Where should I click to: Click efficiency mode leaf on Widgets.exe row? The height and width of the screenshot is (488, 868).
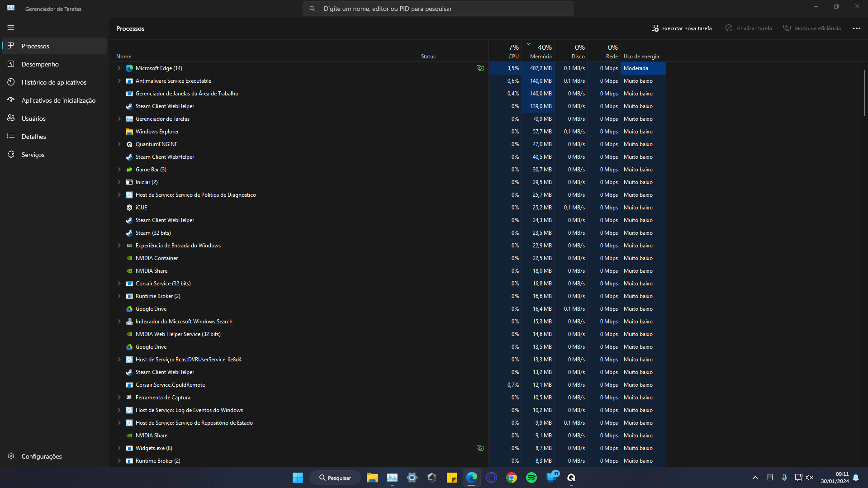[480, 448]
